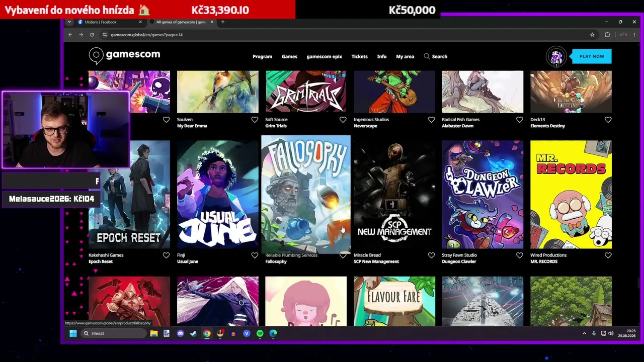Screen dimensions: 644x362
Task: Open the Flavour Fare cover thumbnail
Action: coord(394,301)
